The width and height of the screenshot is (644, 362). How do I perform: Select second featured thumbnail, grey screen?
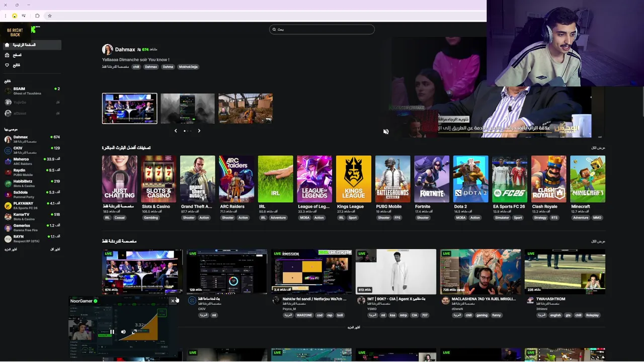[x=188, y=108]
